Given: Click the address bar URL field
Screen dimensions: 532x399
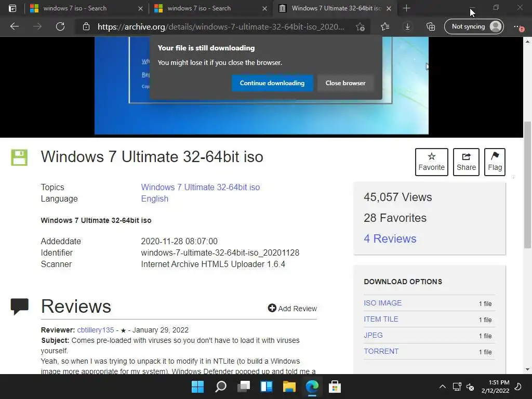Looking at the screenshot, I should point(220,26).
